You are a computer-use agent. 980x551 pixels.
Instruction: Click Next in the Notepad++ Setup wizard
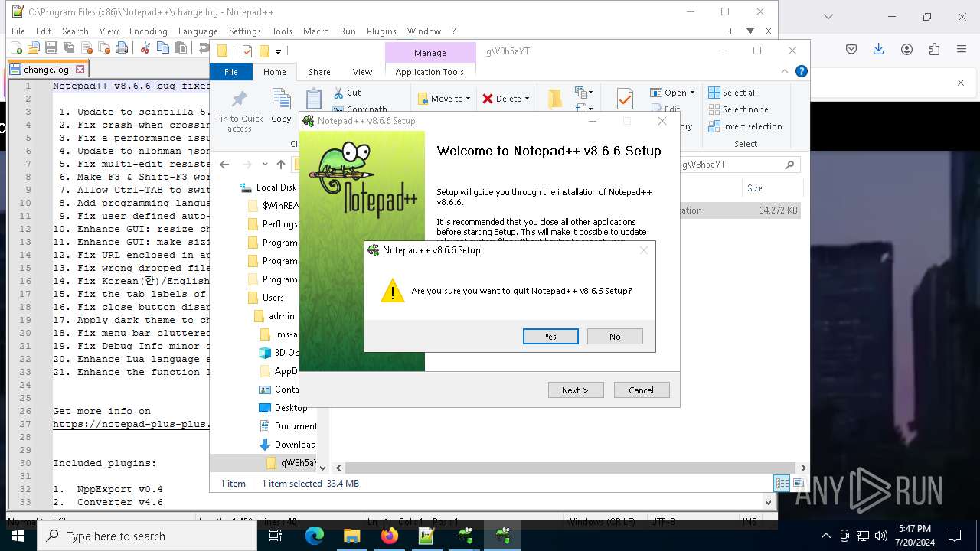576,390
